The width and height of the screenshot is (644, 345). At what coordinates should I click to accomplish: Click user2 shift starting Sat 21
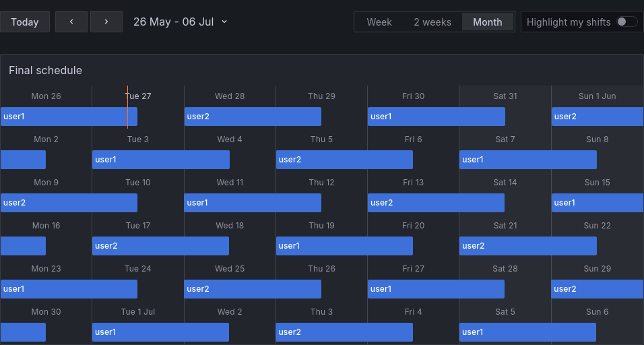[x=527, y=246]
